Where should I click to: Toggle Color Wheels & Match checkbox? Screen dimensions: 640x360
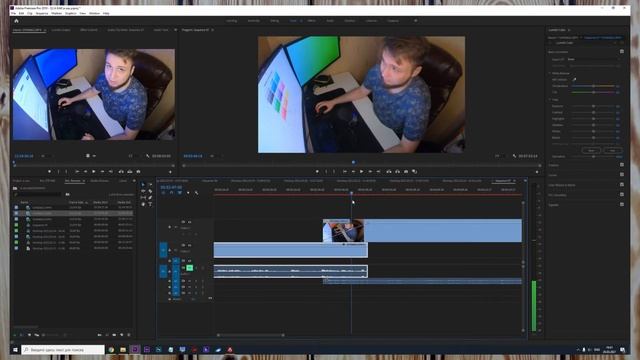pyautogui.click(x=622, y=185)
